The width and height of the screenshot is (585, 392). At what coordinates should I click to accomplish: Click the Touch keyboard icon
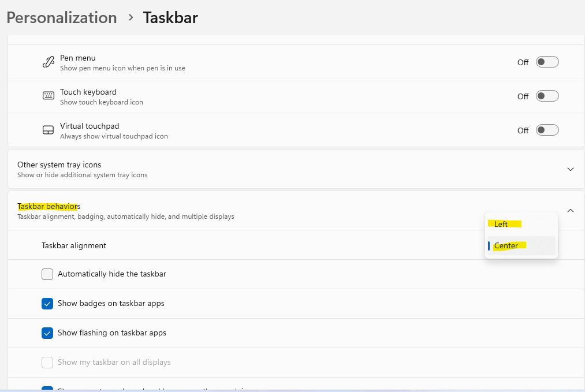coord(48,95)
